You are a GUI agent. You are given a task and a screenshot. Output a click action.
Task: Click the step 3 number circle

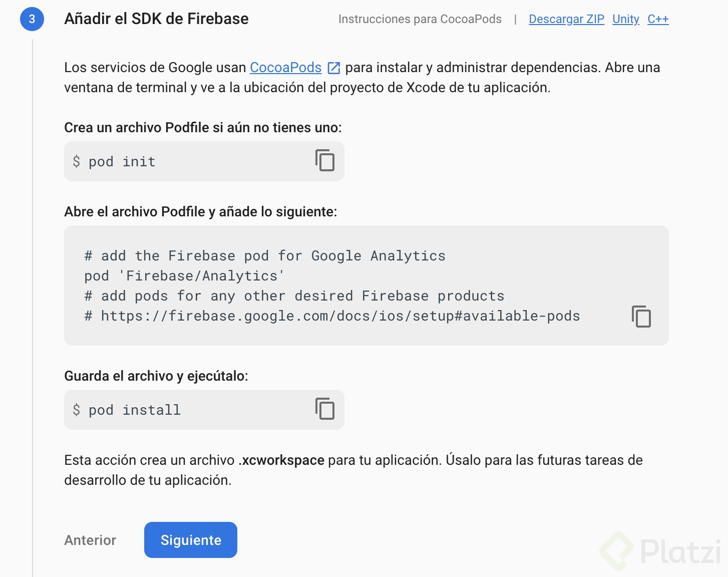(32, 19)
